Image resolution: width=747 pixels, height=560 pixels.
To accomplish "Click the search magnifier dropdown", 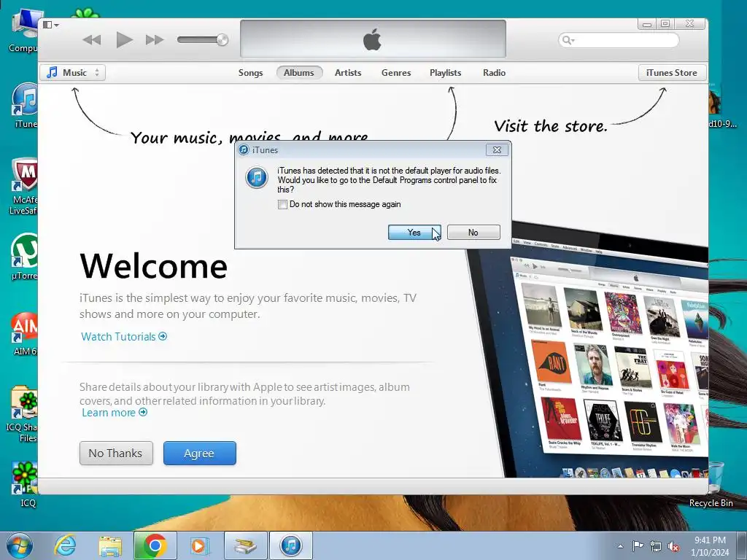I will pyautogui.click(x=568, y=40).
